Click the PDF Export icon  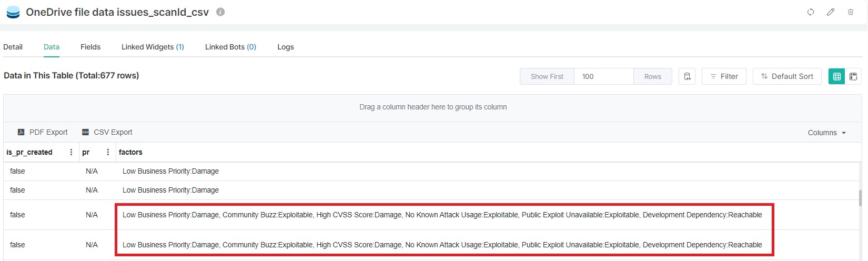click(x=21, y=132)
